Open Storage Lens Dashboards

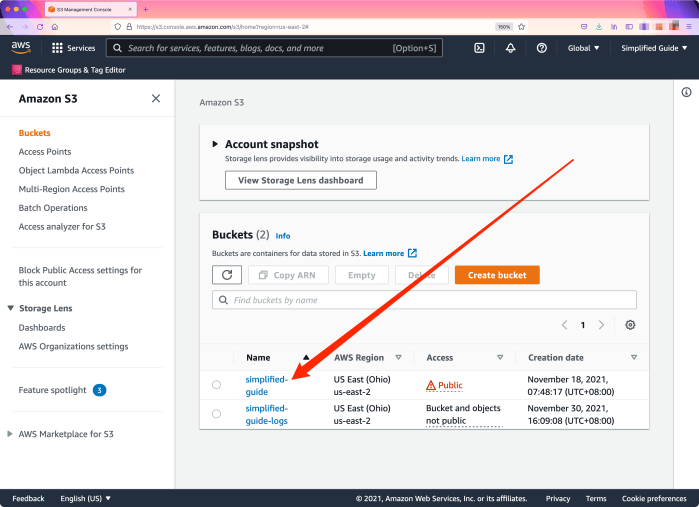(x=42, y=328)
